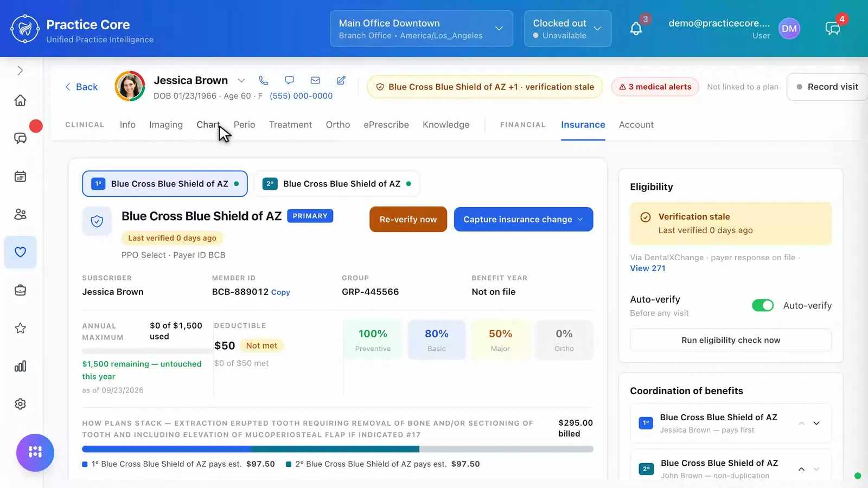Edit patient using the pencil icon

point(341,80)
